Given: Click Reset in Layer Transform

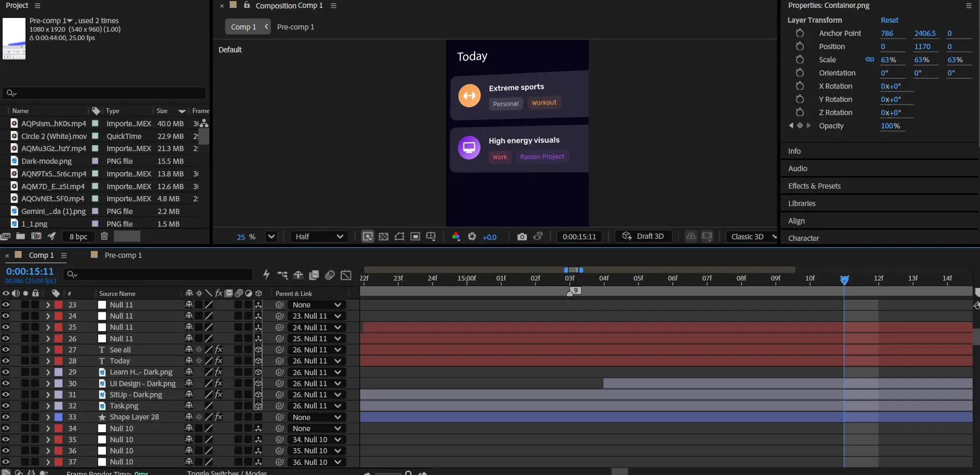Looking at the screenshot, I should (889, 20).
